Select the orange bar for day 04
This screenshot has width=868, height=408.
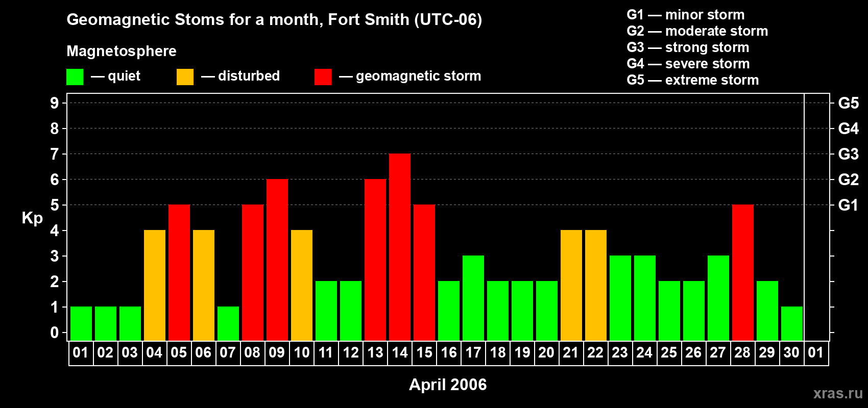tap(155, 286)
